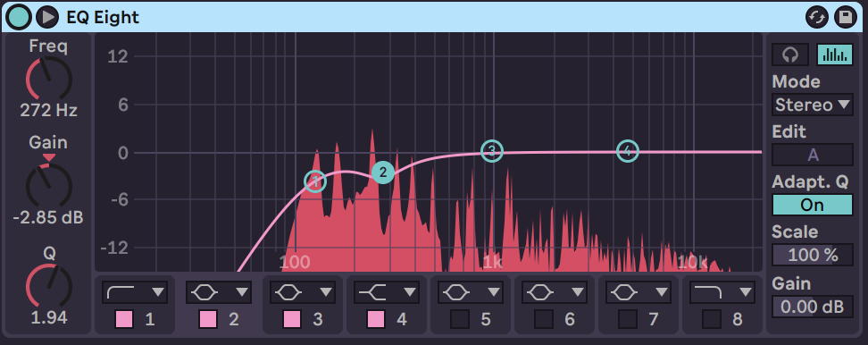Toggle the EQ Eight device activator
Screen dimensions: 868x345
point(20,17)
